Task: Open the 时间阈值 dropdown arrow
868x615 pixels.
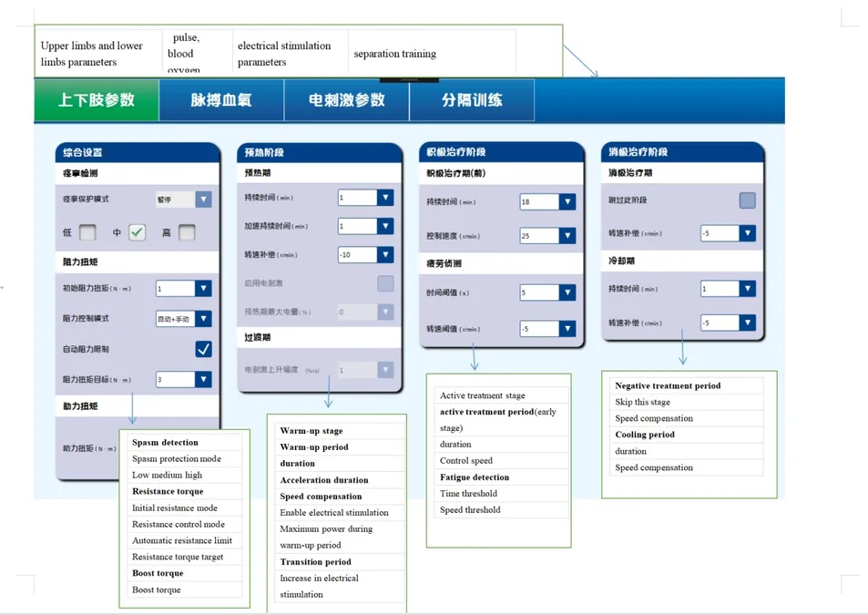Action: point(567,292)
